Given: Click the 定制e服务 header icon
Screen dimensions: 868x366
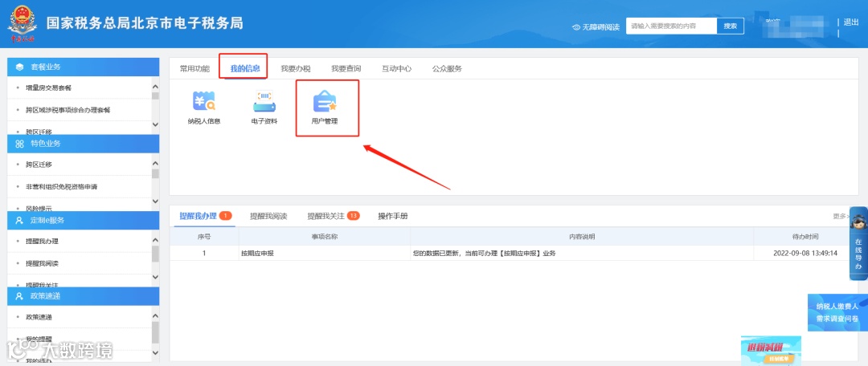Looking at the screenshot, I should (20, 220).
